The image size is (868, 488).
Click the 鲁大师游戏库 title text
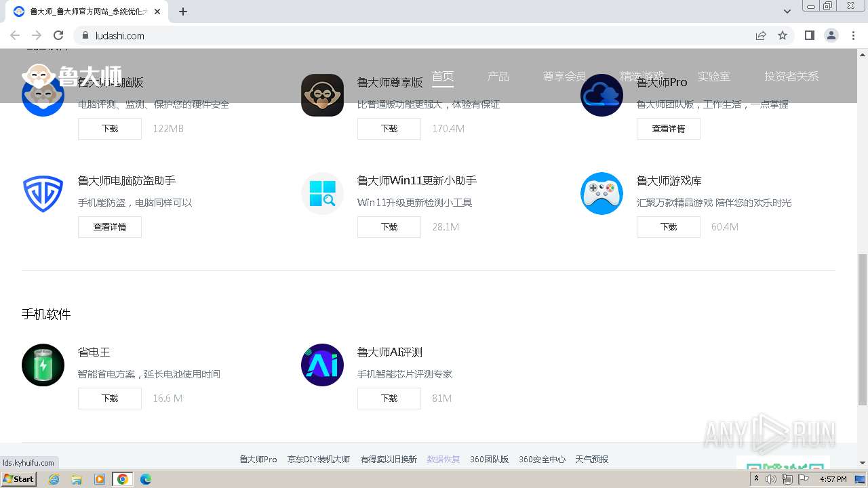(x=669, y=181)
